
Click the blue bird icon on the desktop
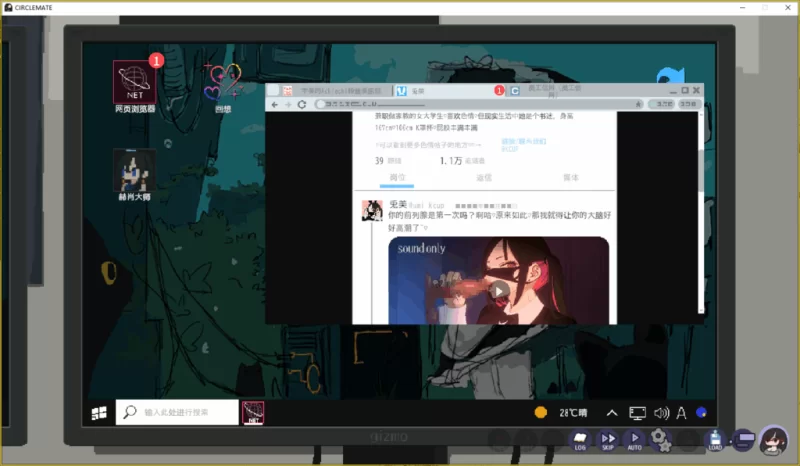coord(671,76)
